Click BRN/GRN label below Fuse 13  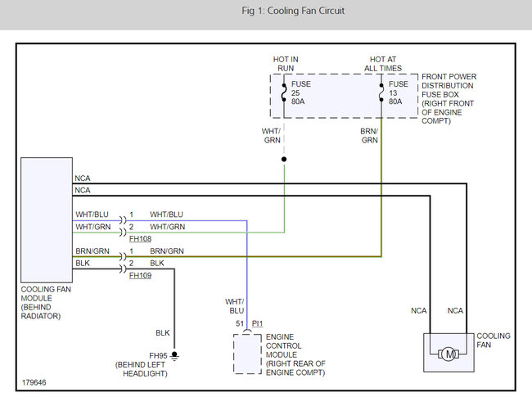[x=369, y=135]
